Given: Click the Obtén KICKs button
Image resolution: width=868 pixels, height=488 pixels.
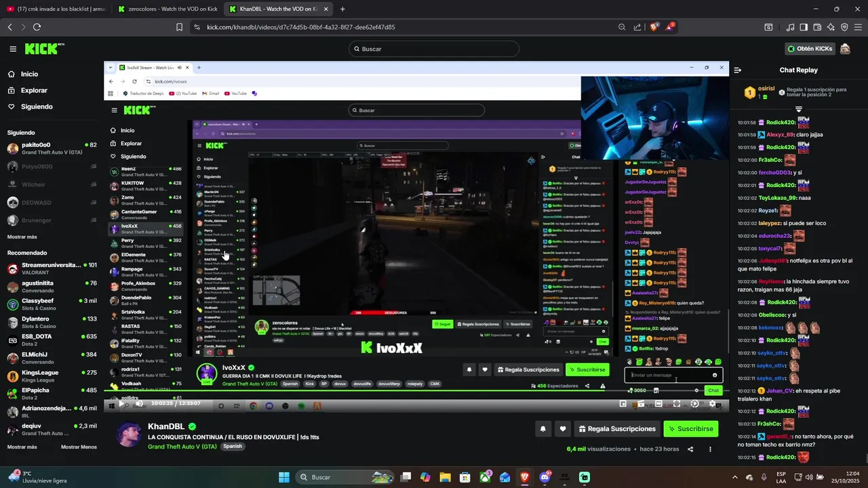Looking at the screenshot, I should [810, 49].
